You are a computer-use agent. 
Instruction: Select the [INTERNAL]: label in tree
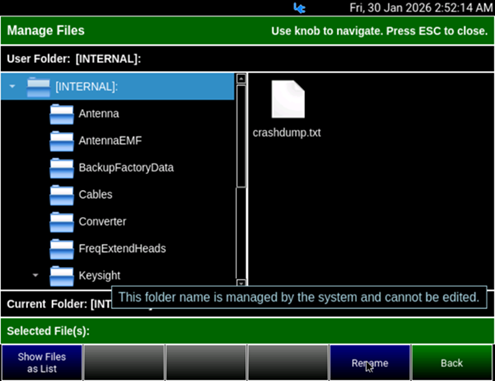87,87
